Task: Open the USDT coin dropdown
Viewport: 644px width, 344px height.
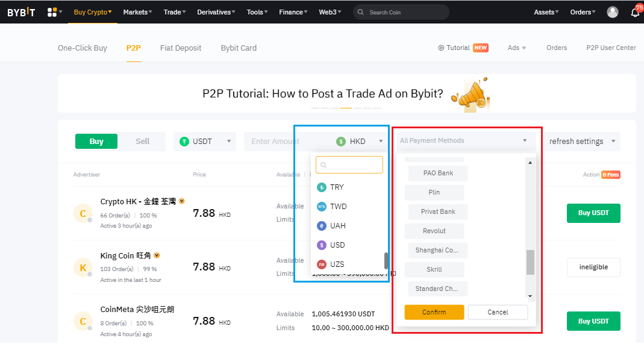Action: click(x=205, y=142)
